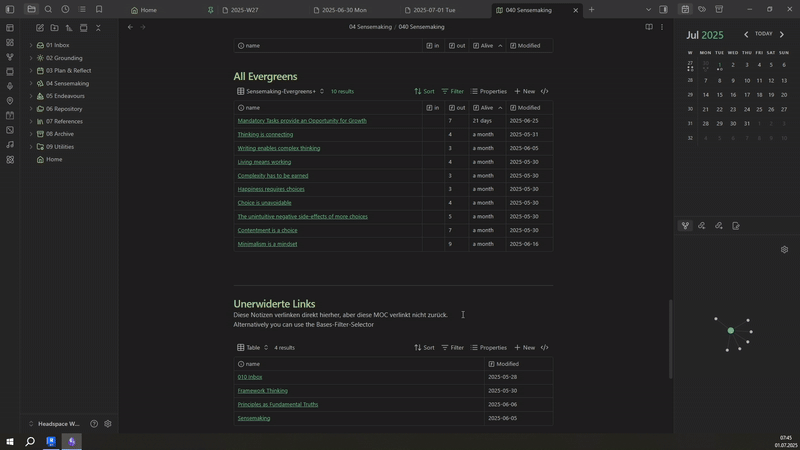
Task: Open the Files explorer pane icon
Action: tap(31, 10)
